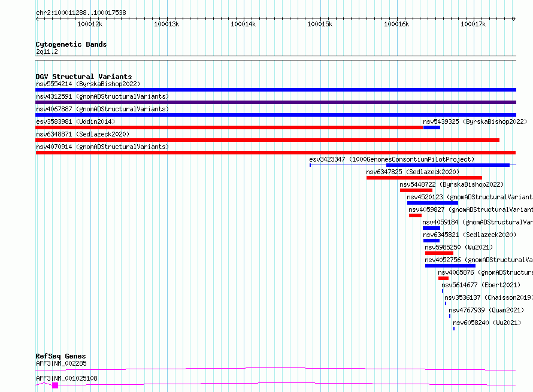Click the nsv4070914 label text

[102, 147]
